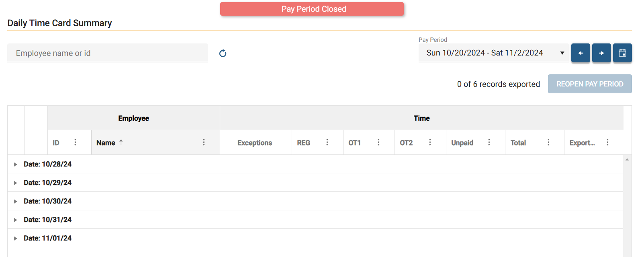Viewport: 644px width, 257px height.
Task: Click the Date: 11/01/24 row label
Action: (47, 238)
